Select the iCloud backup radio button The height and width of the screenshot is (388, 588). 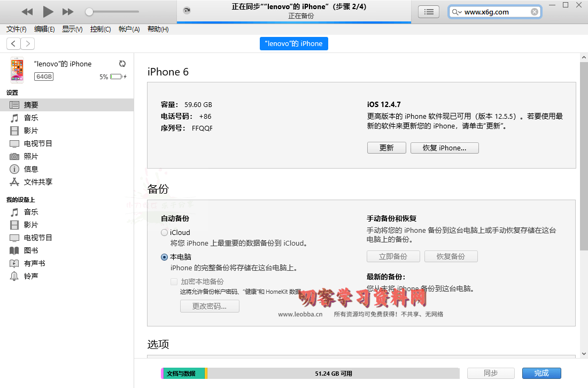click(164, 232)
